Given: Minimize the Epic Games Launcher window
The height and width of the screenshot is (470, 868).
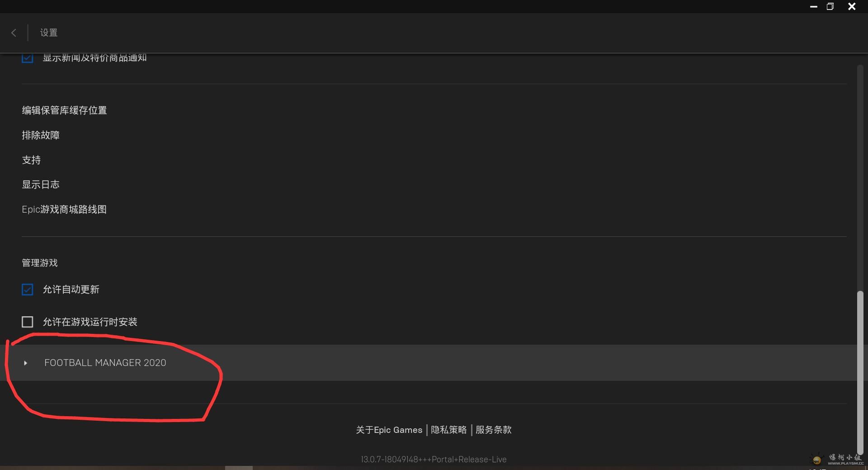Looking at the screenshot, I should point(814,7).
